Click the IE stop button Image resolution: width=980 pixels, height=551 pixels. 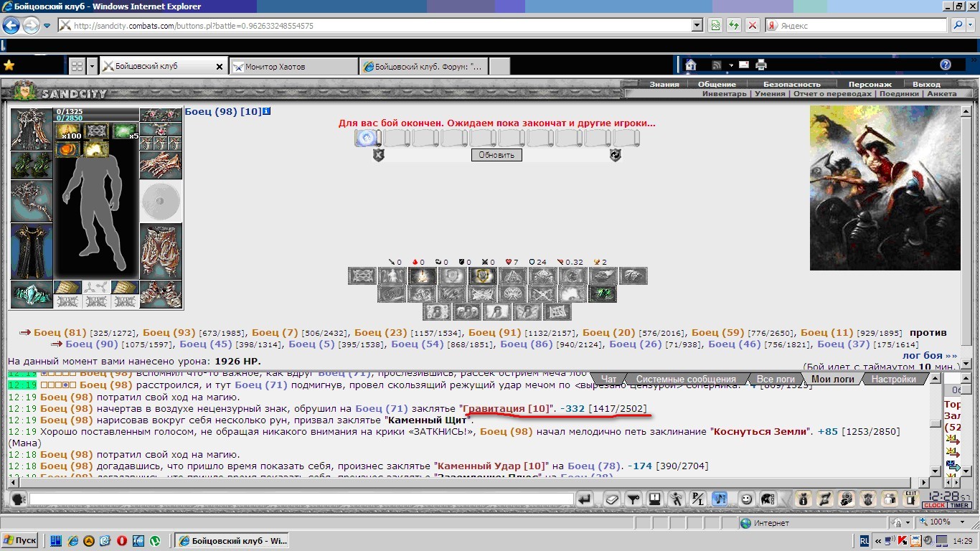[x=752, y=25]
